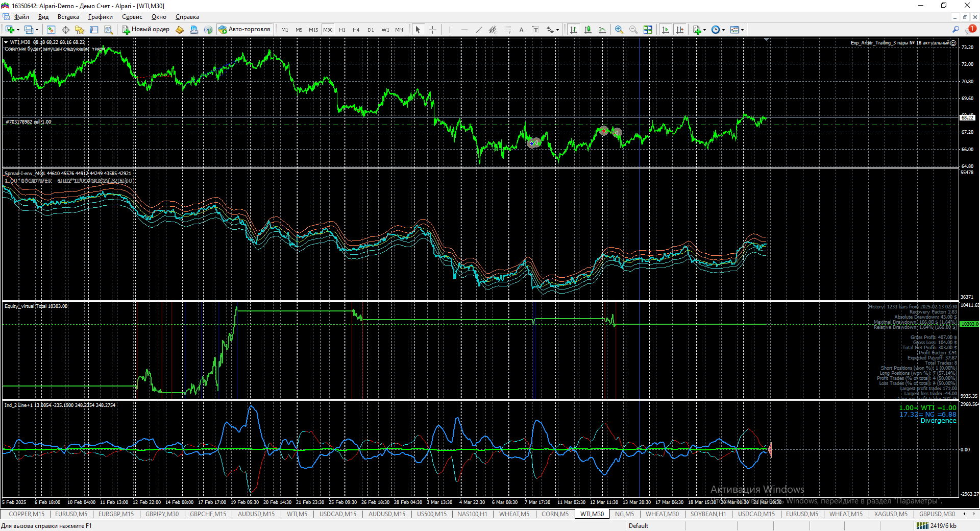980x531 pixels.
Task: Expand the arrows objects dropdown
Action: point(557,30)
